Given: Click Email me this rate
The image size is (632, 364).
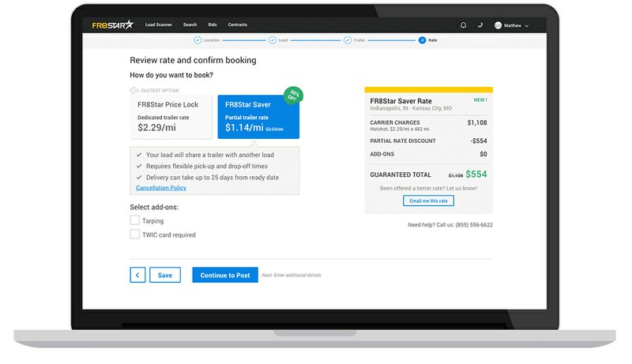Looking at the screenshot, I should tap(428, 201).
